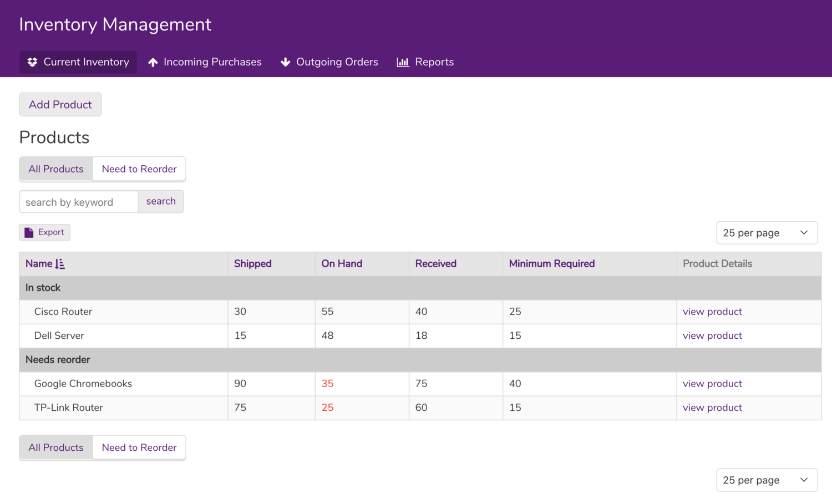Select the top All Products filter
832x504 pixels.
point(56,169)
